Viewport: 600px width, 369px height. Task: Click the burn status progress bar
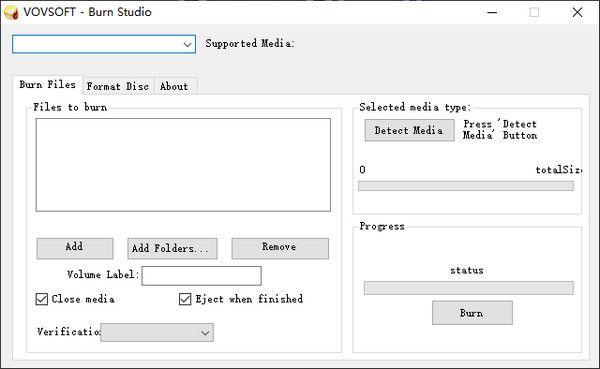tap(468, 288)
